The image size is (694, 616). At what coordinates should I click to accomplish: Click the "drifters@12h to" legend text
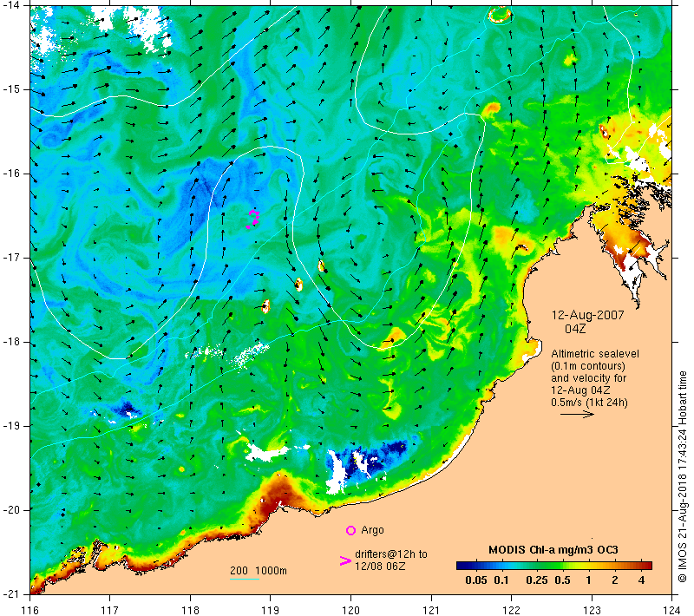coord(391,554)
